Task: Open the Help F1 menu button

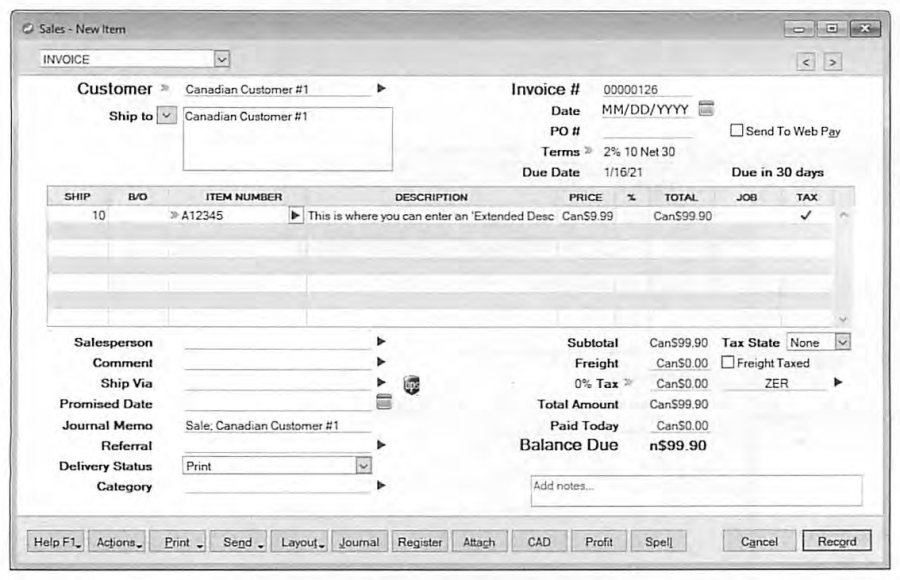Action: [56, 542]
